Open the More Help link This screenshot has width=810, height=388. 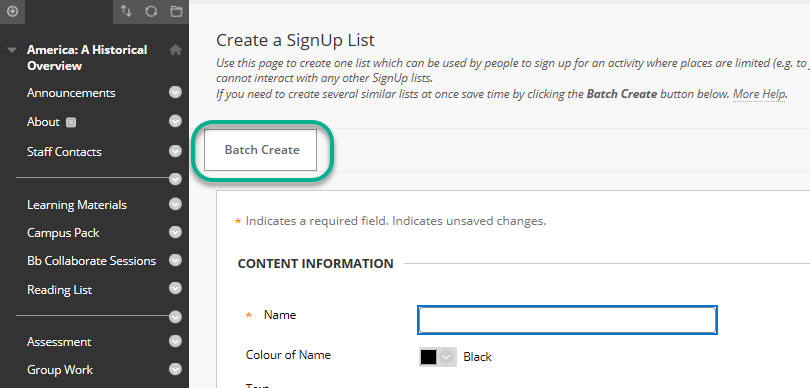(759, 94)
